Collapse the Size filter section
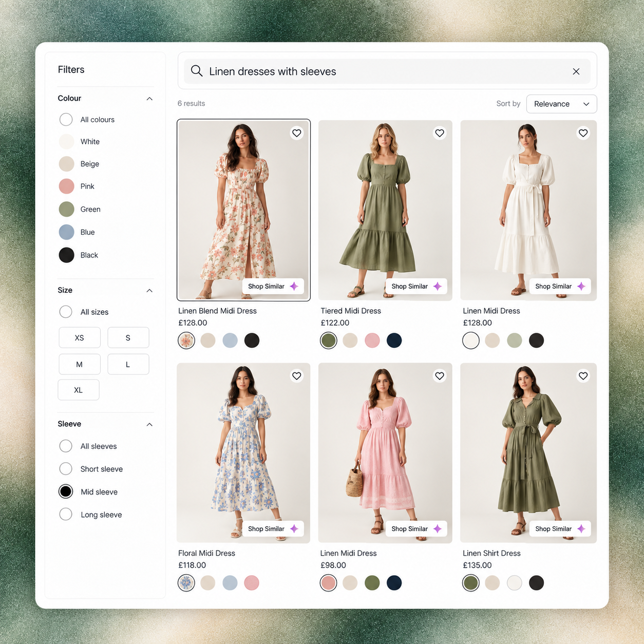The height and width of the screenshot is (644, 644). [x=149, y=291]
